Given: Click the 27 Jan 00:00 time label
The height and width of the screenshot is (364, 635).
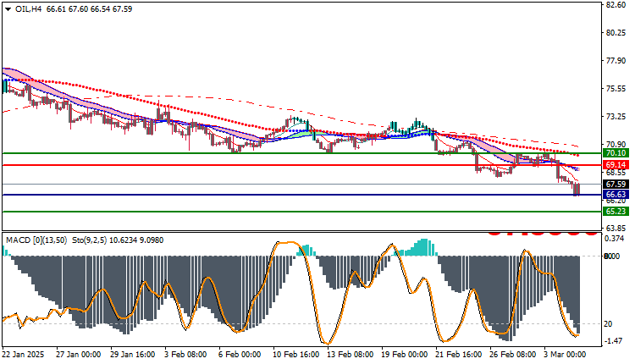Looking at the screenshot, I should [x=78, y=355].
